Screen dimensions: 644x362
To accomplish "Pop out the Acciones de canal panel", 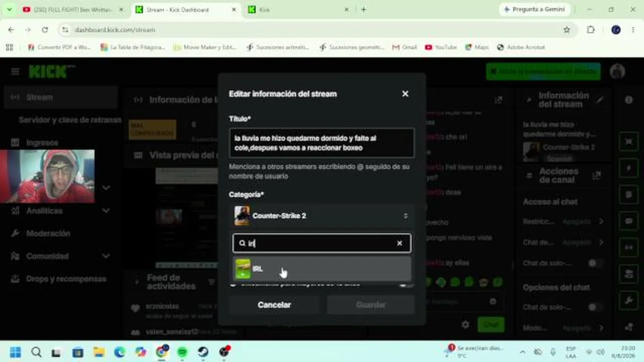I will [597, 175].
